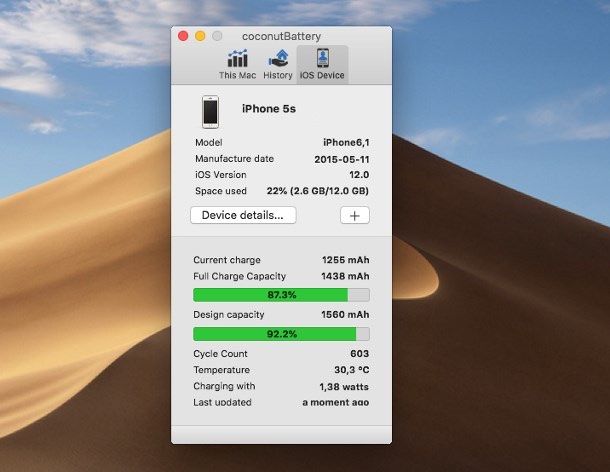Click Design capacity value 1560 mAh
The width and height of the screenshot is (610, 472).
pyautogui.click(x=345, y=314)
